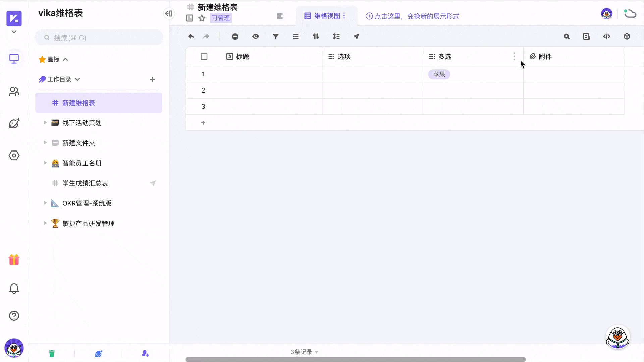This screenshot has width=644, height=362.
Task: Open the notification bell icon
Action: coord(14,288)
